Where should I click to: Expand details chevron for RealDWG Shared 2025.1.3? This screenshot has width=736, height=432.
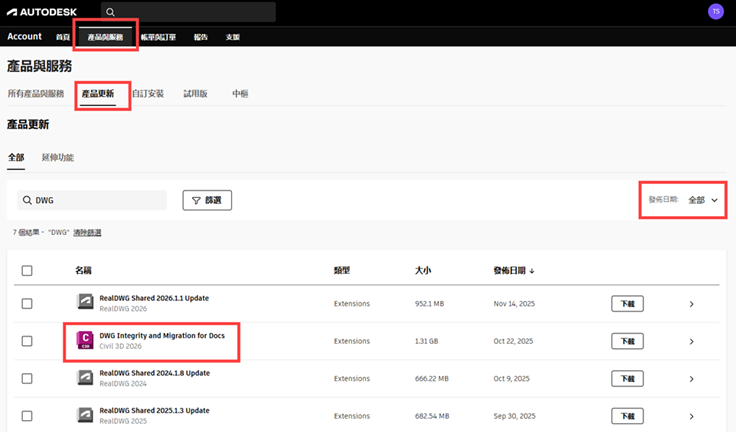tap(691, 417)
